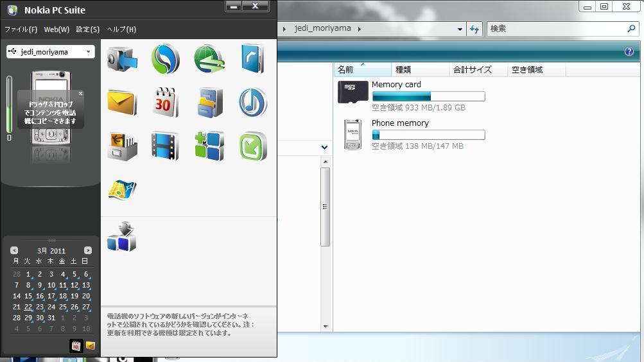Click the Memory card name label

[396, 85]
